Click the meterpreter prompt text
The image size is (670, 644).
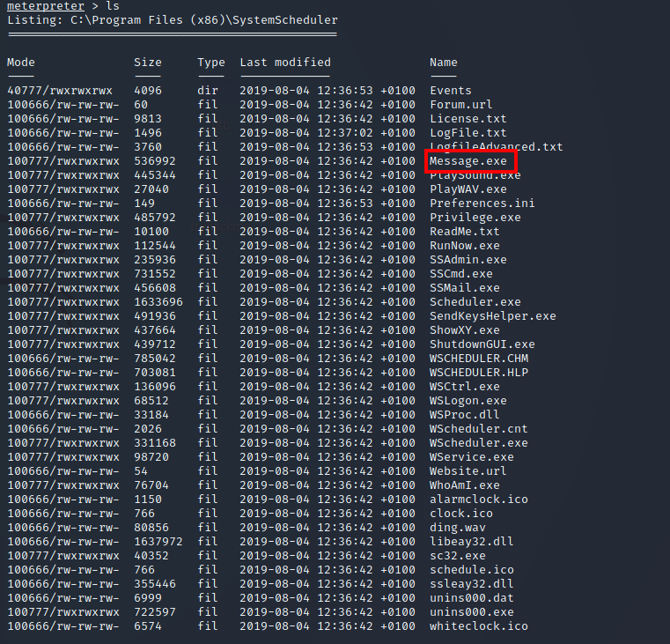41,6
